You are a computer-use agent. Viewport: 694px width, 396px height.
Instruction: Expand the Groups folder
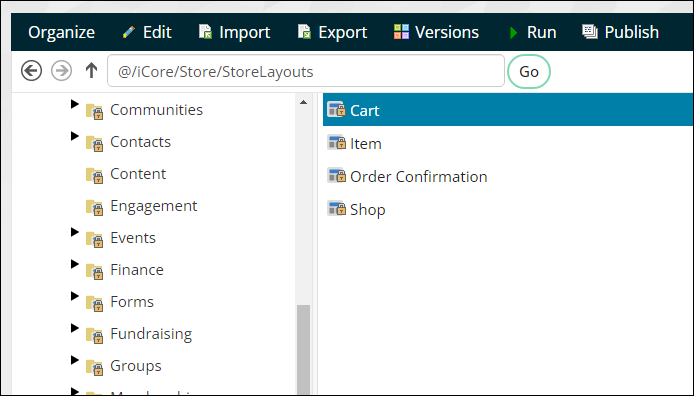[x=75, y=360]
